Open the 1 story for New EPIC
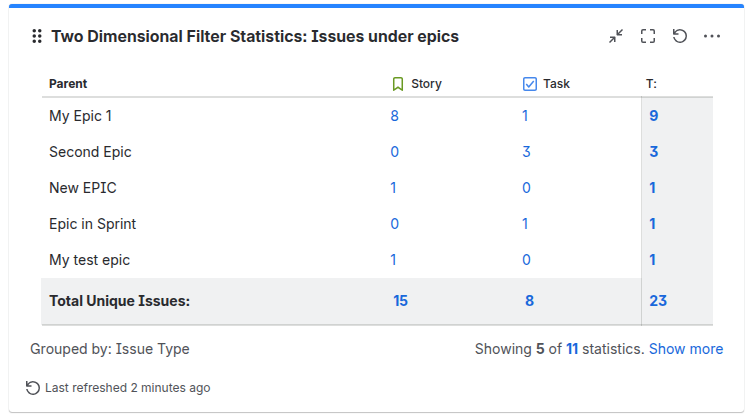Viewport: 749px width, 418px height. (x=394, y=188)
